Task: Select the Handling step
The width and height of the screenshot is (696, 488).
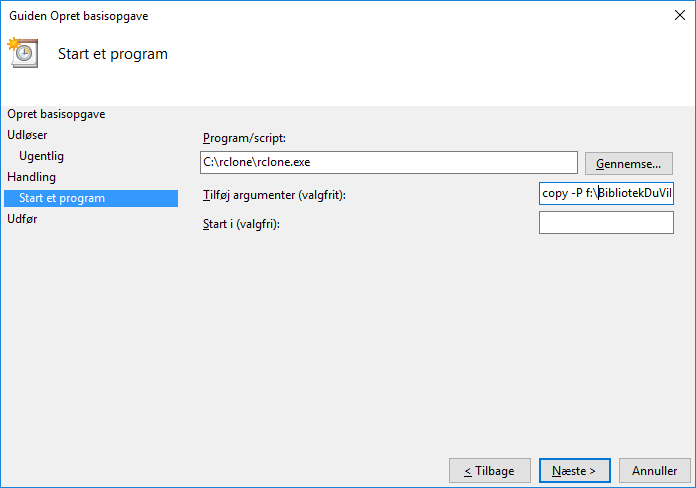Action: (x=32, y=177)
